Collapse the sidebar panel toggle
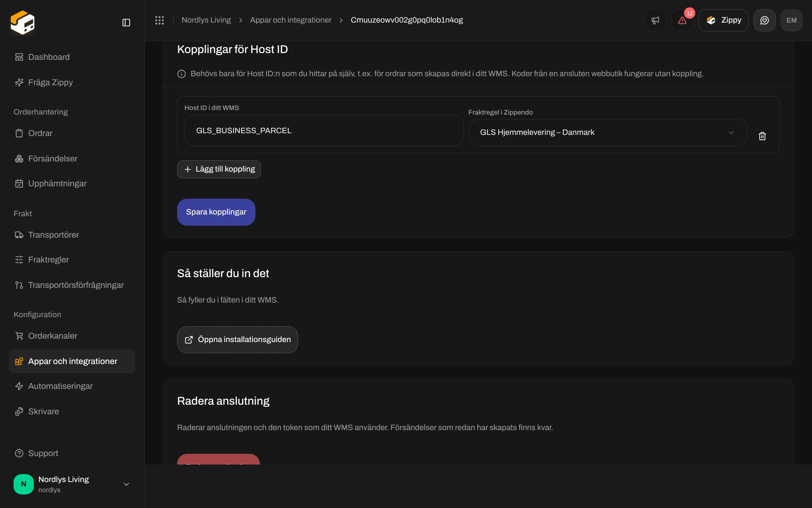Image resolution: width=812 pixels, height=508 pixels. click(x=126, y=23)
